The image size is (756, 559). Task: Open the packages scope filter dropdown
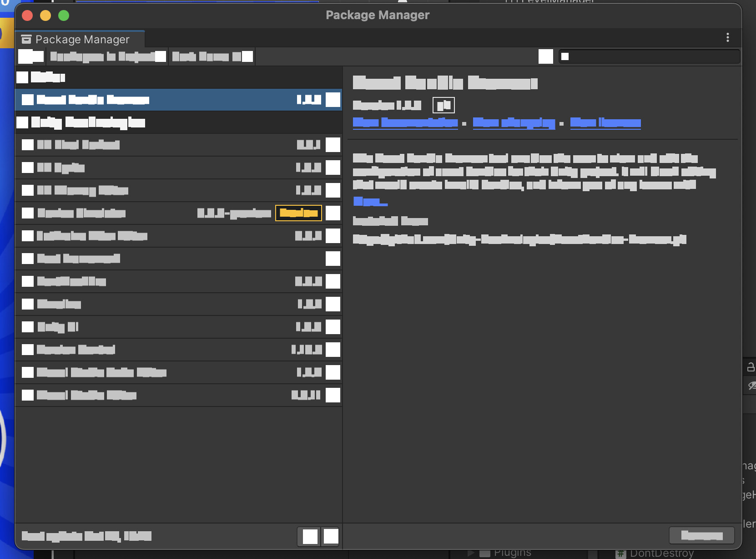tap(108, 56)
